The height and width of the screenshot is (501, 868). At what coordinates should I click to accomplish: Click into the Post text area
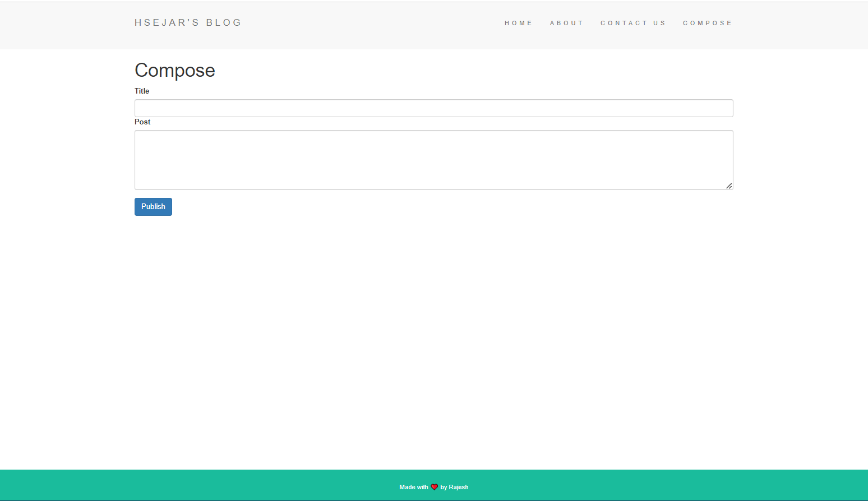(x=434, y=160)
